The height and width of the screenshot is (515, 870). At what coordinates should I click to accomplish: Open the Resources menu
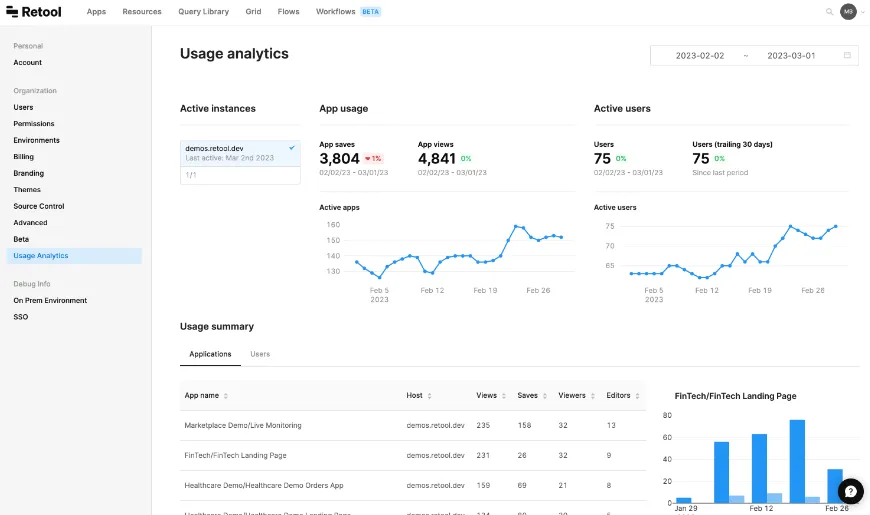point(142,12)
